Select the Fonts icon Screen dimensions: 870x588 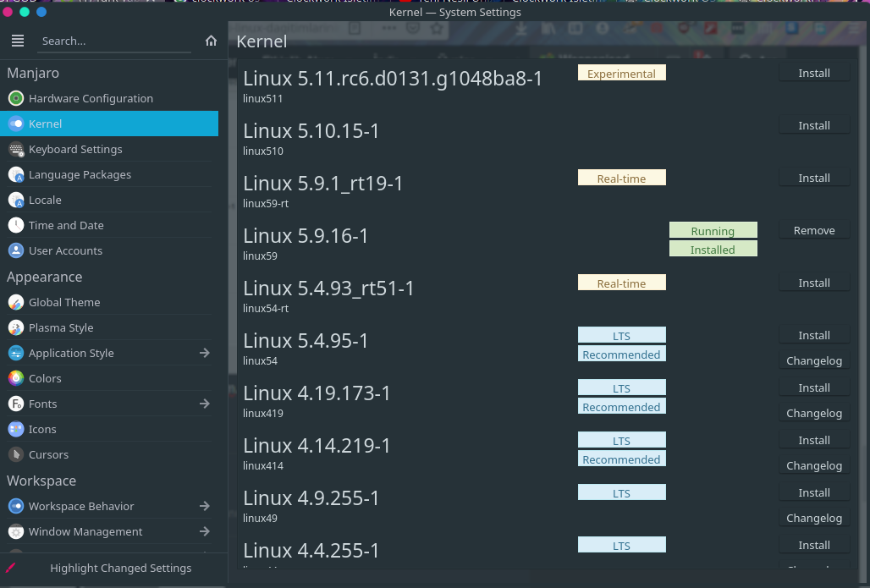point(16,404)
